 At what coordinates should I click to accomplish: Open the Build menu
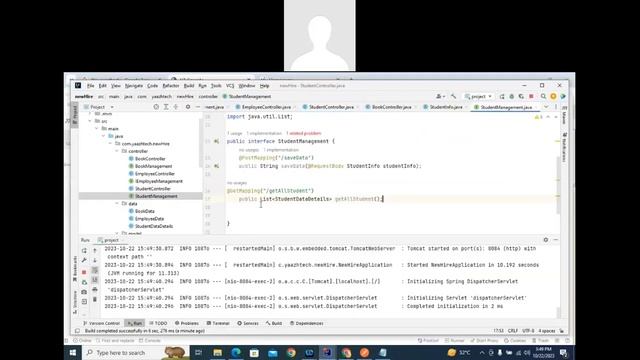(x=189, y=86)
